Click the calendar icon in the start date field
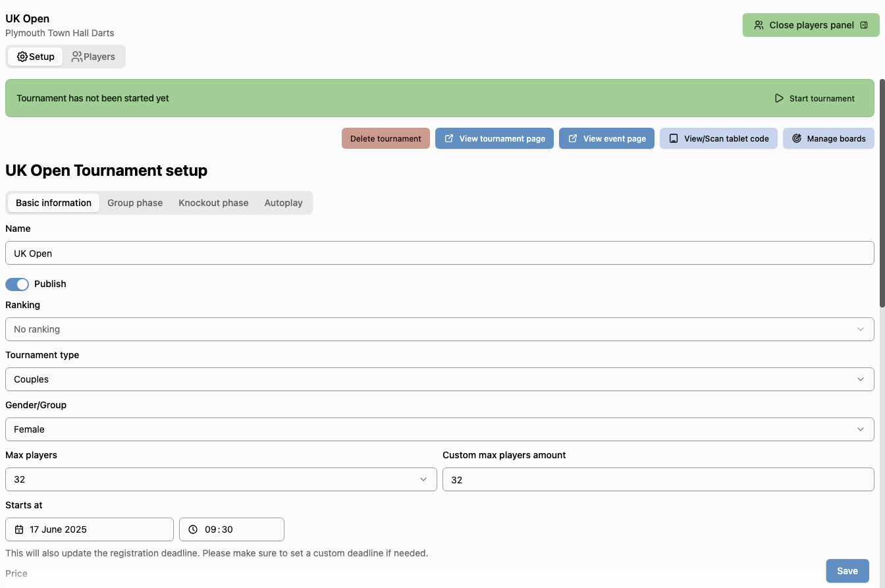 (19, 529)
